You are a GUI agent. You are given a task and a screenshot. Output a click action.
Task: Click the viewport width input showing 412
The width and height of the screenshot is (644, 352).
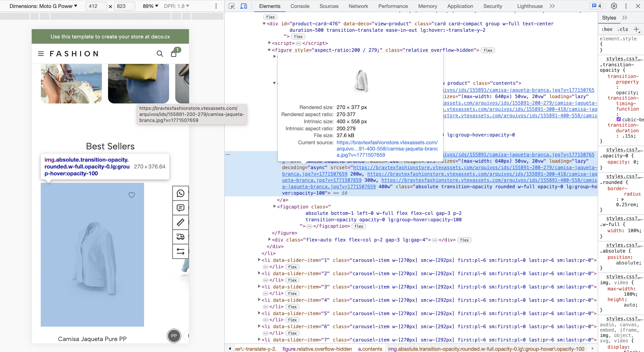96,6
